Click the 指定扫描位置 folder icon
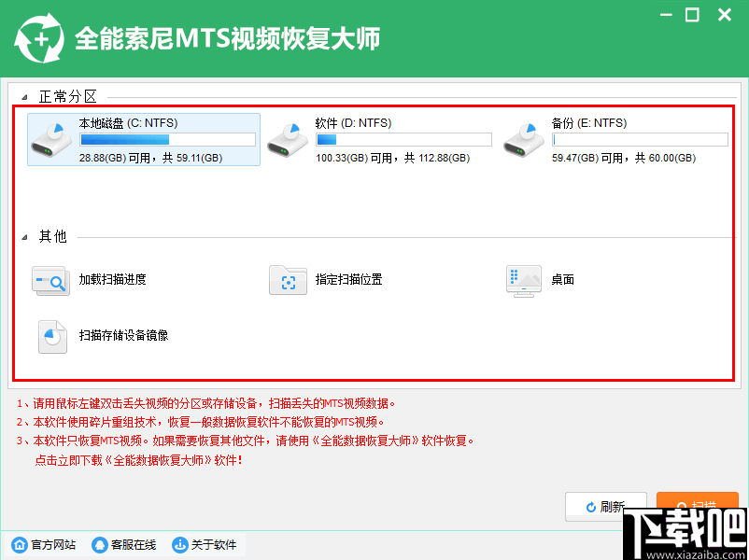 (288, 280)
